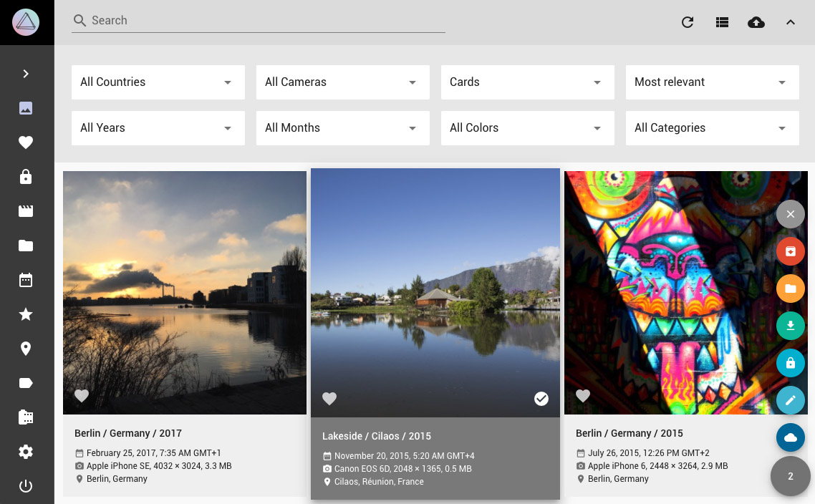Expand the Most relevant sort dropdown
815x504 pixels.
pos(712,82)
